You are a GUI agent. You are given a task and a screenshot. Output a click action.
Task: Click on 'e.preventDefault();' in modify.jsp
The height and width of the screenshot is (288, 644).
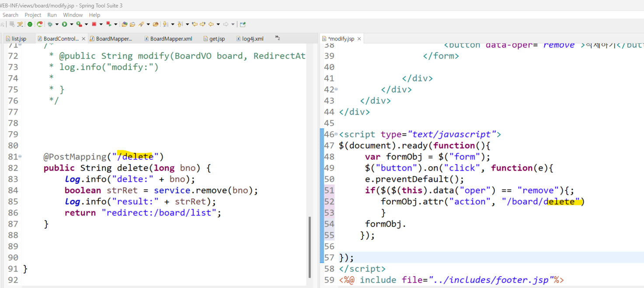414,179
